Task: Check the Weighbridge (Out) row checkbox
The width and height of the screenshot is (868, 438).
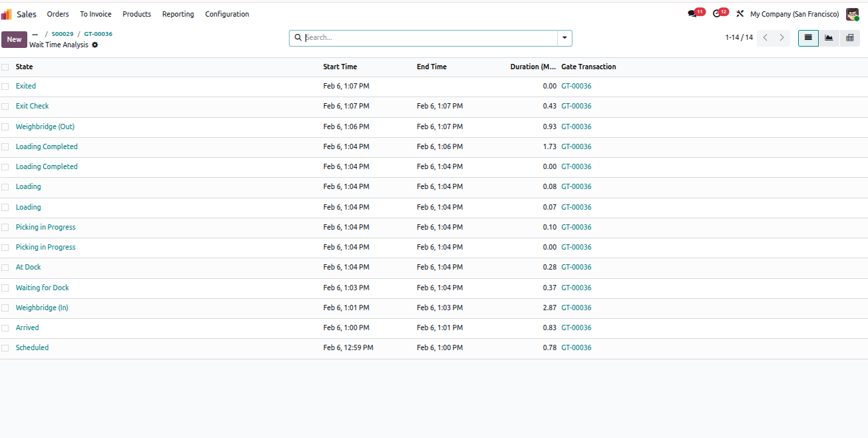Action: pos(5,127)
